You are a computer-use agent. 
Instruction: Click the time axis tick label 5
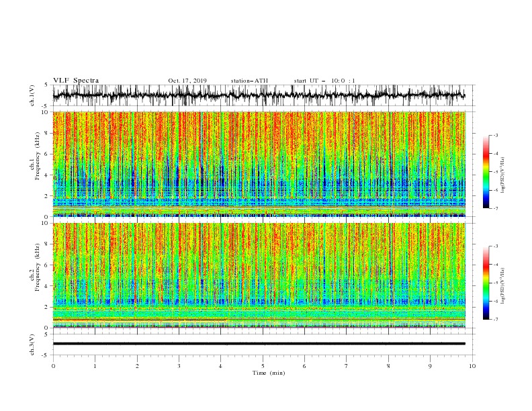[263, 366]
